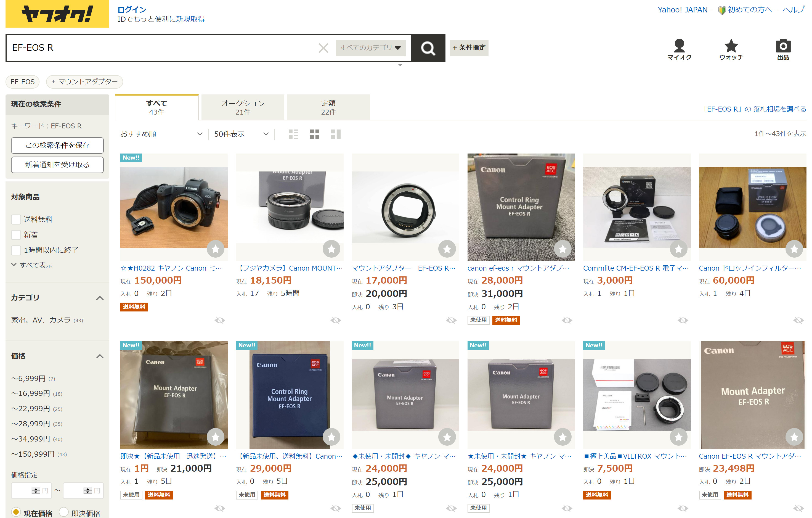Viewport: 812px width, 518px height.
Task: Switch to オークション tab
Action: (242, 107)
